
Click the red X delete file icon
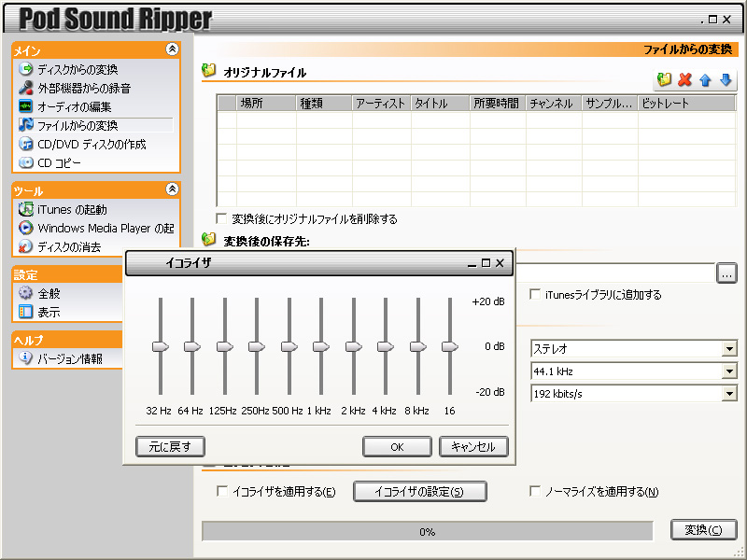tap(684, 80)
